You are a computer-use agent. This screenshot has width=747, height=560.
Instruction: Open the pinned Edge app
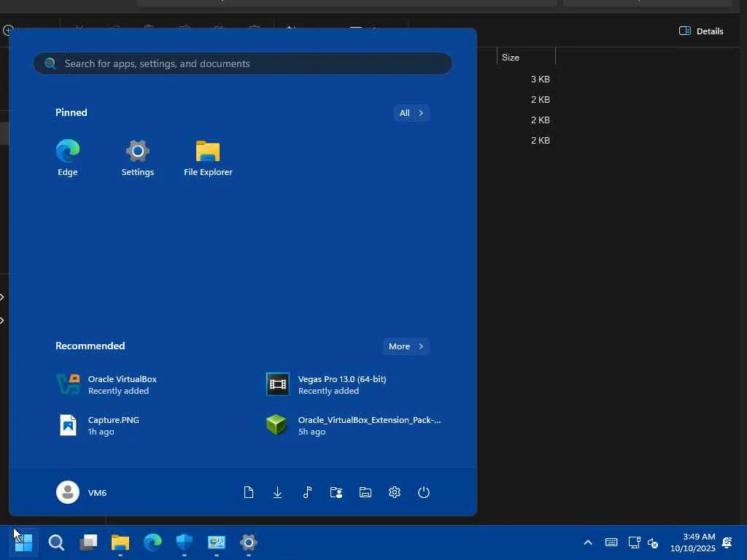pos(68,157)
